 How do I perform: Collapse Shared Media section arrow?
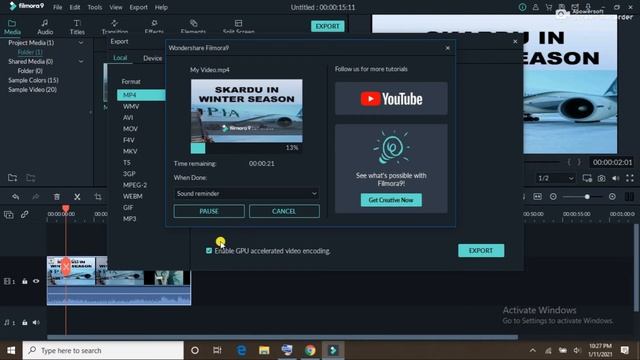(81, 61)
